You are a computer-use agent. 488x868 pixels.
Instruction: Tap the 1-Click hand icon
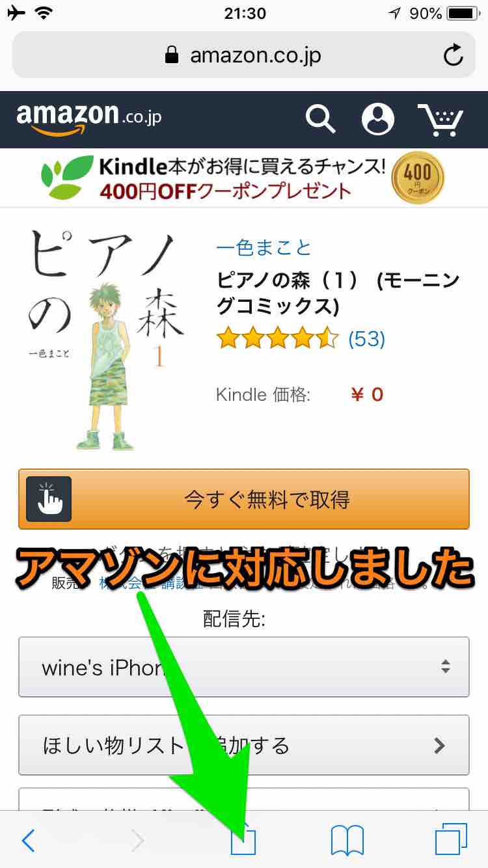coord(49,499)
